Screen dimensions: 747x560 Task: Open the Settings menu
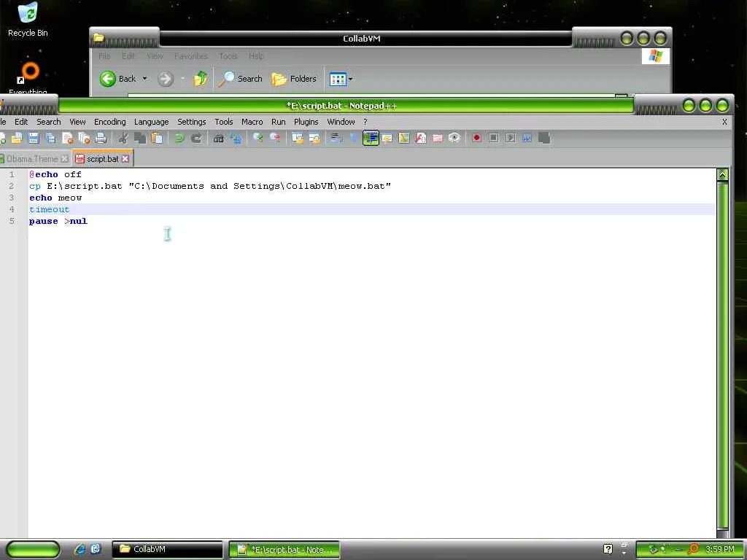tap(192, 122)
